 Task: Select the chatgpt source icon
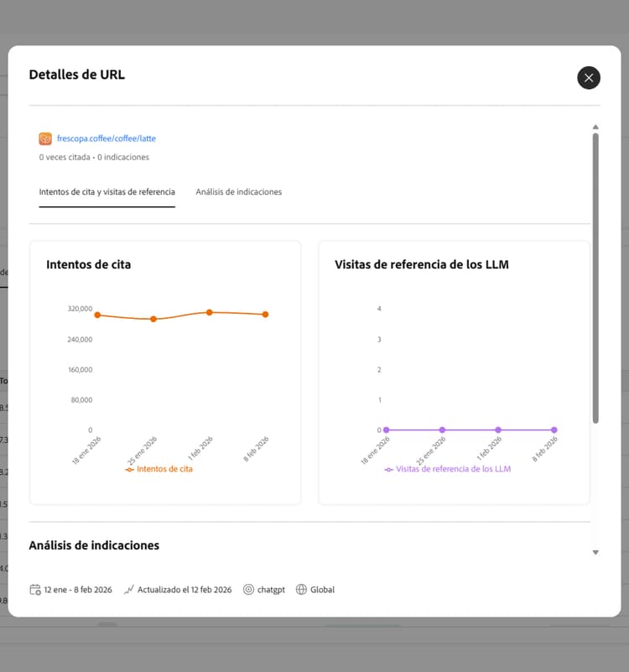click(247, 589)
